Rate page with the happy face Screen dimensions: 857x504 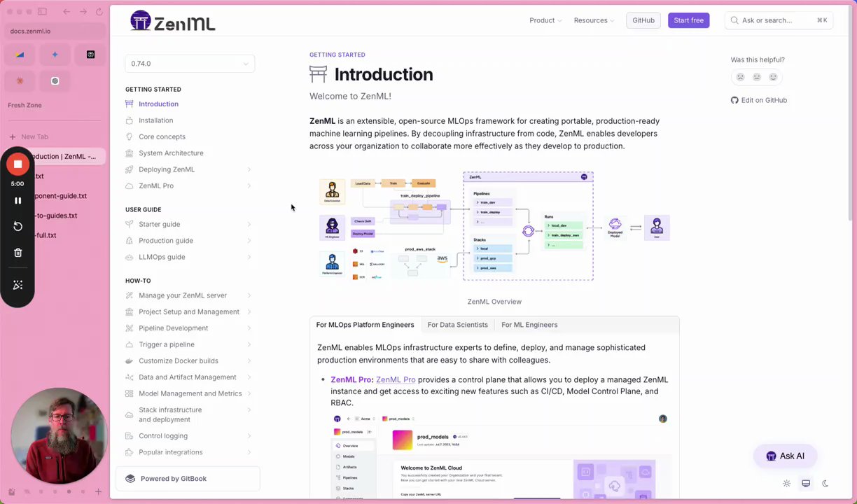point(773,77)
